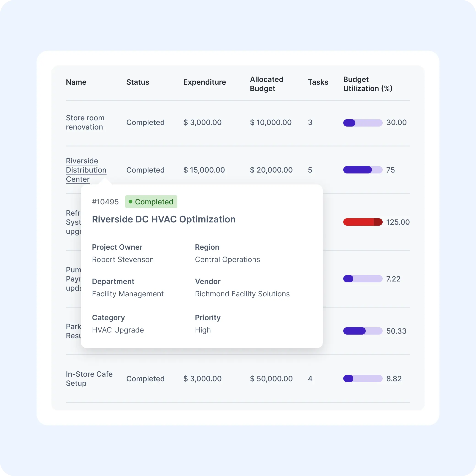This screenshot has width=476, height=476.
Task: Click the 30.00 progress bar for Store room renovation
Action: tap(363, 122)
